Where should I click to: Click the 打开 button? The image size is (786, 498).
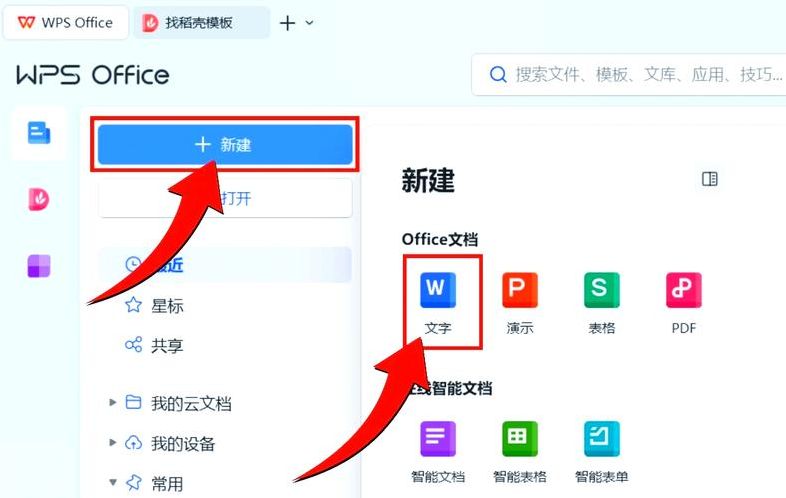click(225, 198)
